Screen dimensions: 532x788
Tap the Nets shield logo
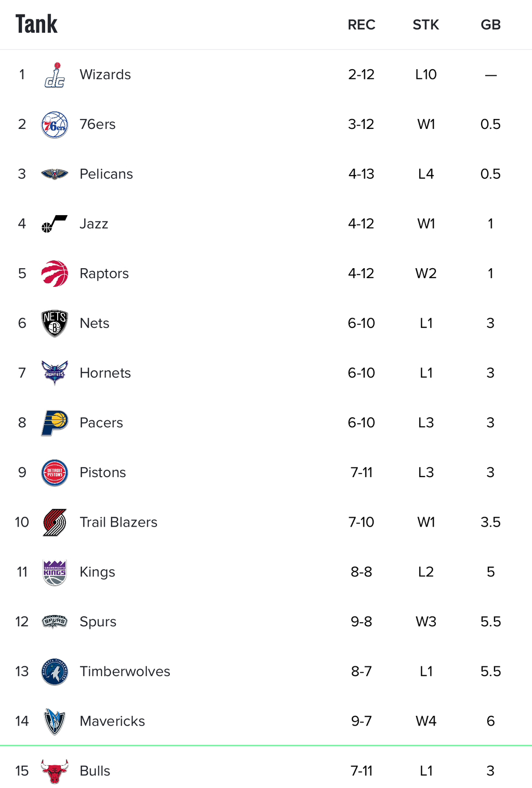pyautogui.click(x=55, y=323)
